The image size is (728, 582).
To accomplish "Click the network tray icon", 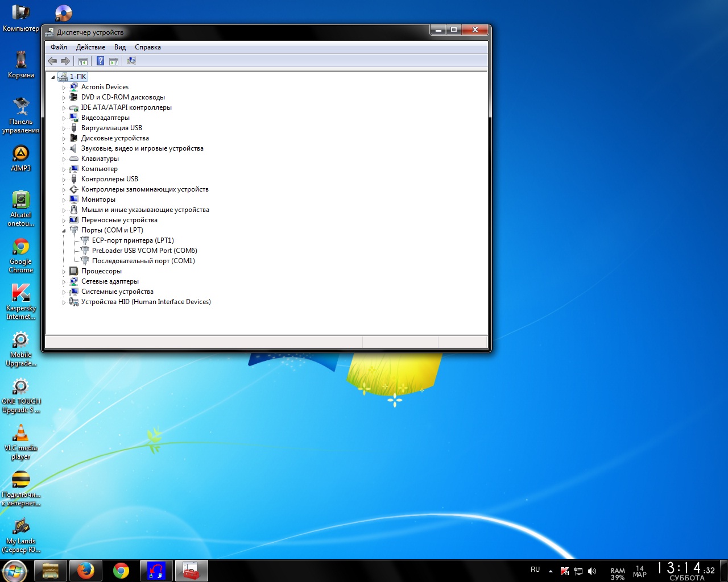I will (x=578, y=571).
